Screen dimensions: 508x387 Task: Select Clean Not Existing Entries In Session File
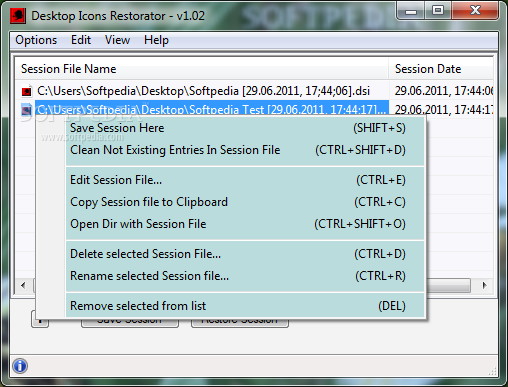[x=245, y=150]
